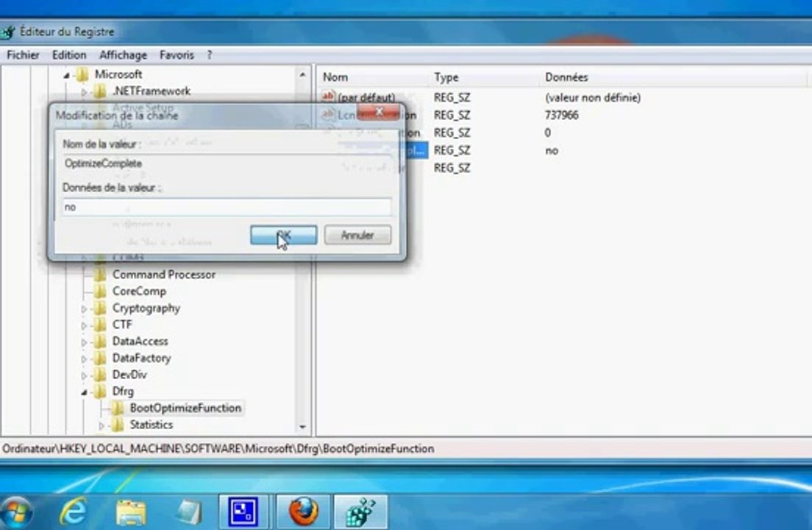Click the OptimizeComplete value name field
This screenshot has height=530, width=812.
[x=227, y=163]
